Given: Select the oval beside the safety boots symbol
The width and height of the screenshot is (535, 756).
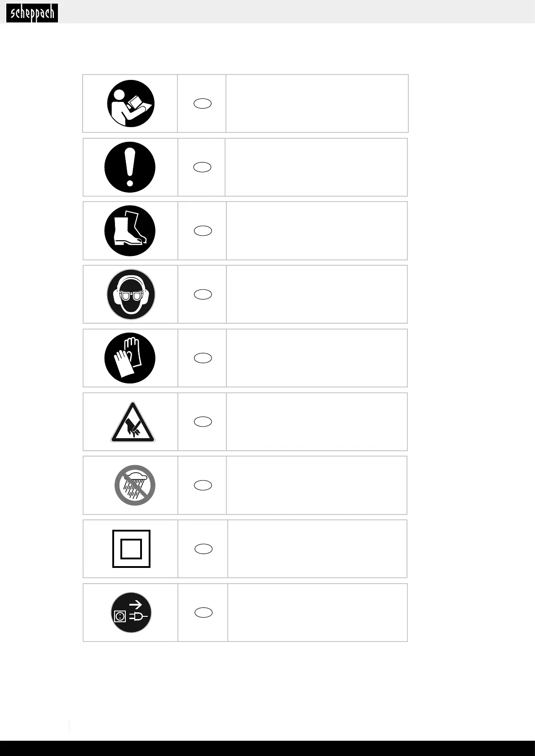Looking at the screenshot, I should coord(203,231).
